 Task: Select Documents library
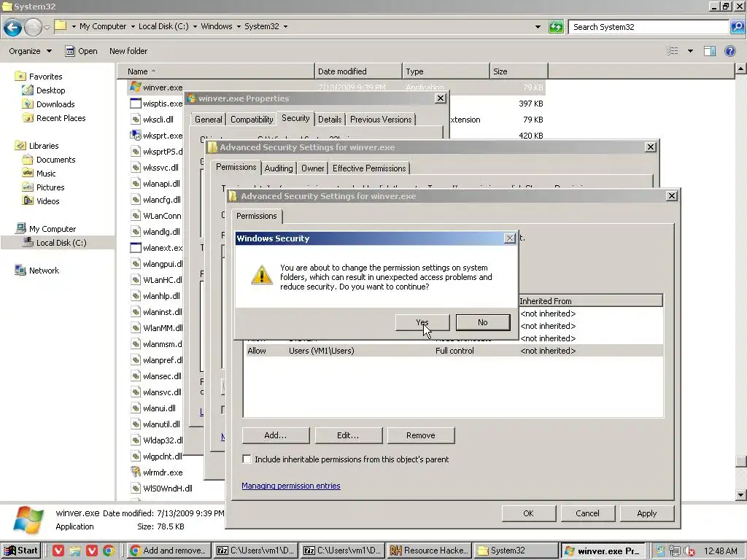click(55, 160)
